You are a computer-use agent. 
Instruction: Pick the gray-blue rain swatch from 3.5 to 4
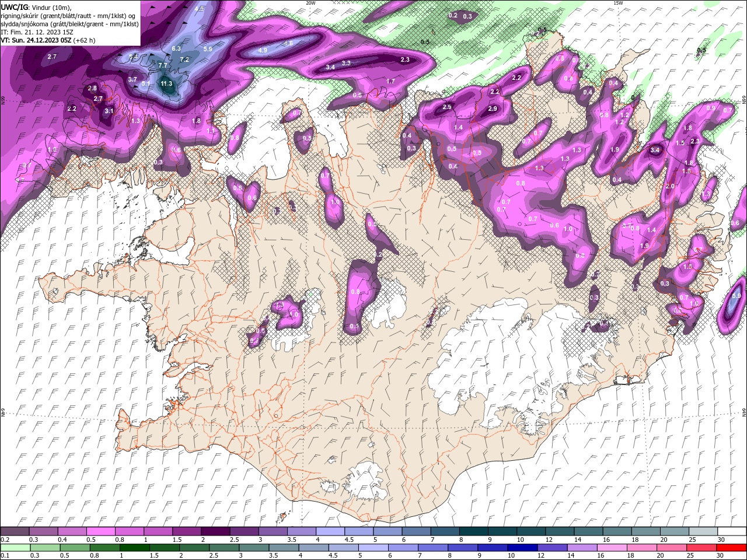click(284, 547)
